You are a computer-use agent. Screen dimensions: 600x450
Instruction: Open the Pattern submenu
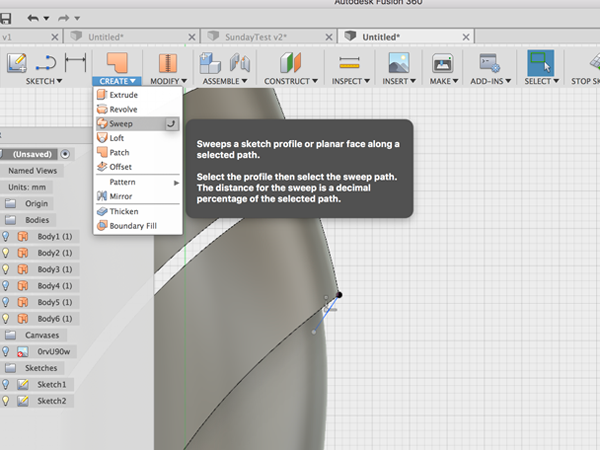tap(138, 182)
